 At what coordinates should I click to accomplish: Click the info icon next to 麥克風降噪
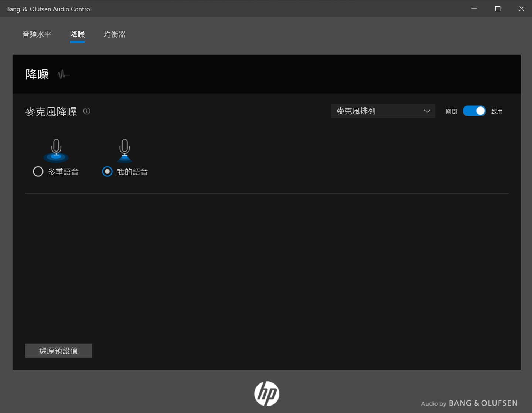pos(87,111)
